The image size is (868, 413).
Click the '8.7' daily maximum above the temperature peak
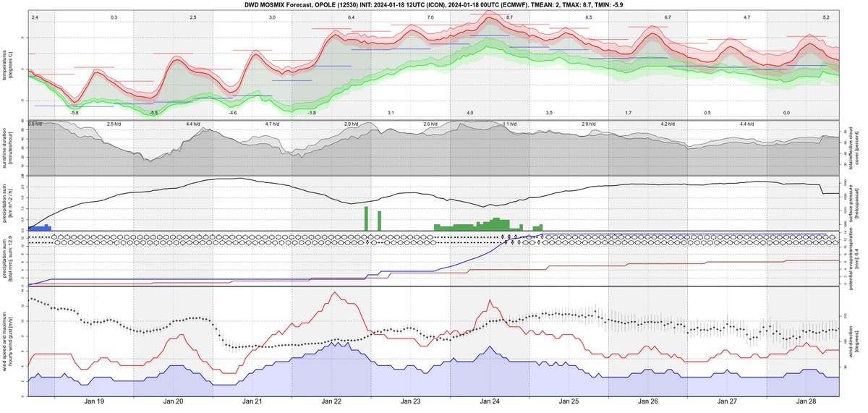pos(510,17)
